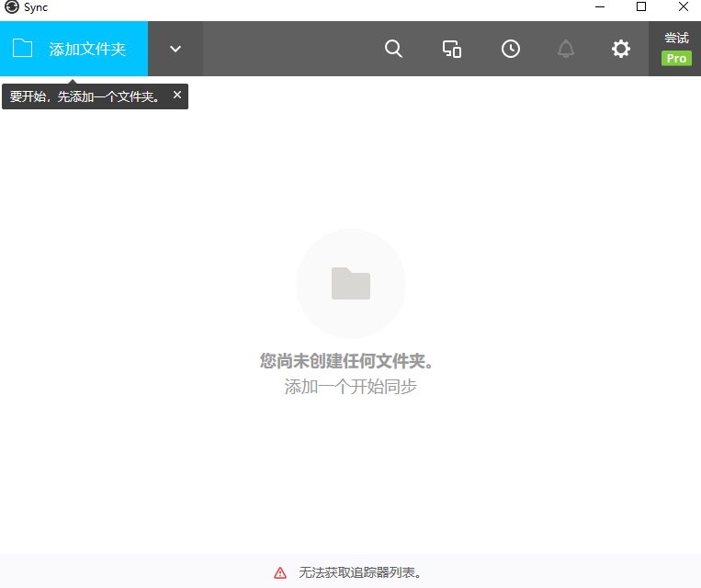The image size is (701, 588).
Task: Maximize the Sync window
Action: pos(641,7)
